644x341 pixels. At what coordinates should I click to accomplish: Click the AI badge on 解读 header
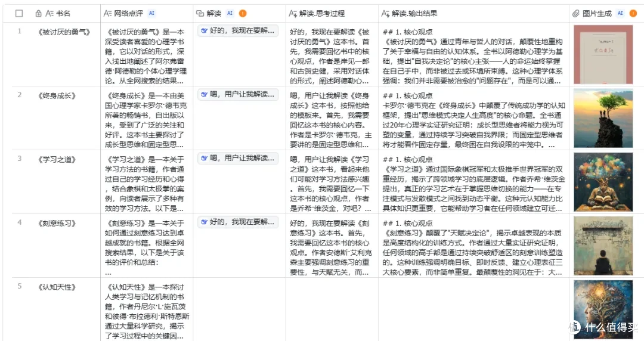230,14
